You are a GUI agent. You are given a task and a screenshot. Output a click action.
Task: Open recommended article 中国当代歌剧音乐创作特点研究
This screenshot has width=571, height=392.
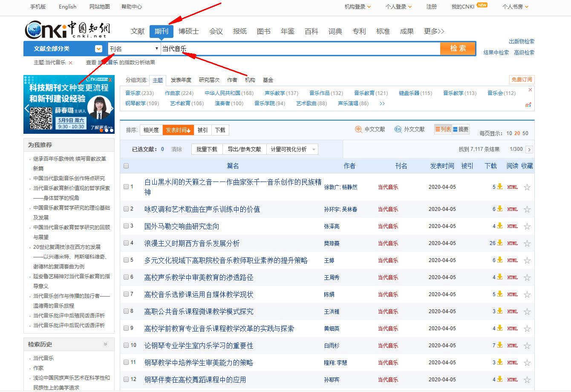point(69,178)
